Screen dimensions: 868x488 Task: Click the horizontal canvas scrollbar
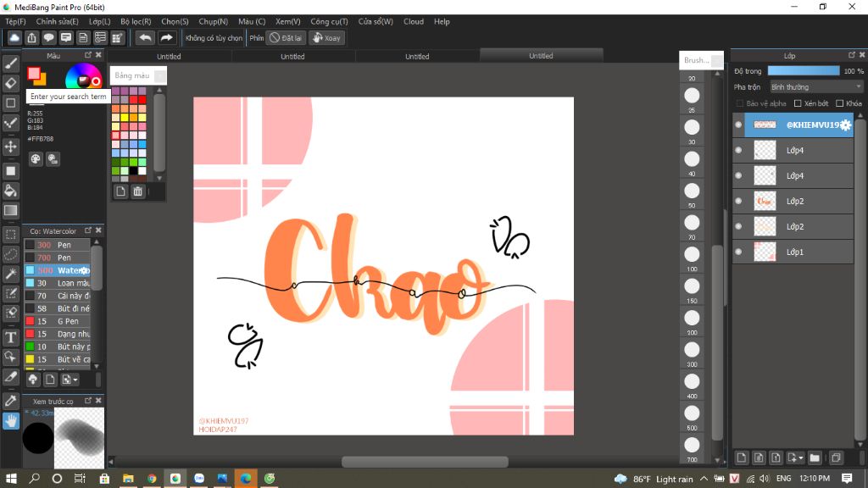pyautogui.click(x=425, y=462)
